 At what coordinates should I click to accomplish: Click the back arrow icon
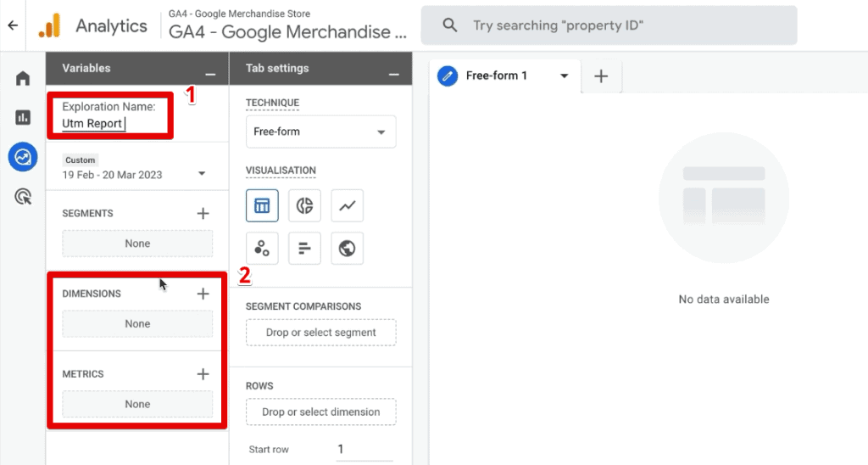click(13, 25)
